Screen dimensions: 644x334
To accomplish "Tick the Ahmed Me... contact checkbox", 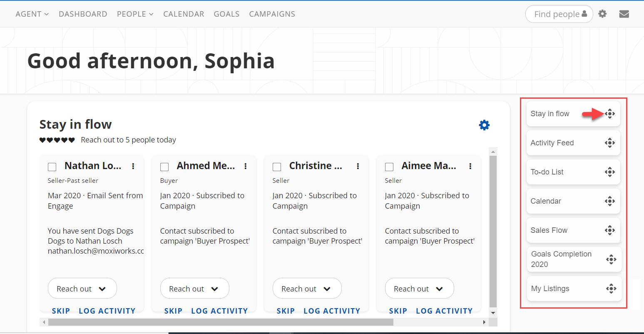I will click(x=164, y=167).
